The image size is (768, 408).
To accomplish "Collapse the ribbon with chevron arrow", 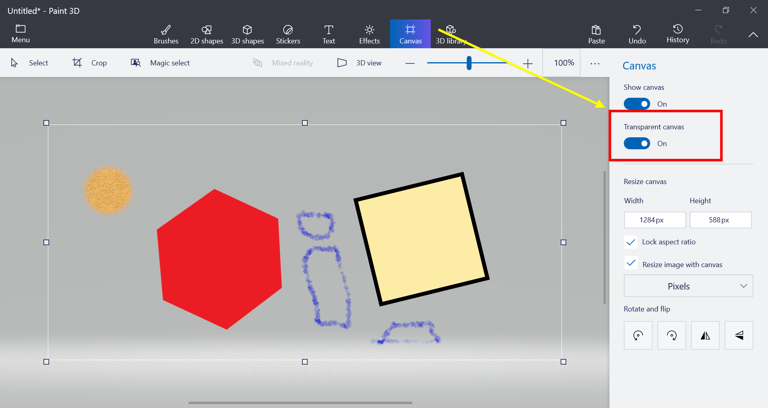I will click(x=753, y=35).
